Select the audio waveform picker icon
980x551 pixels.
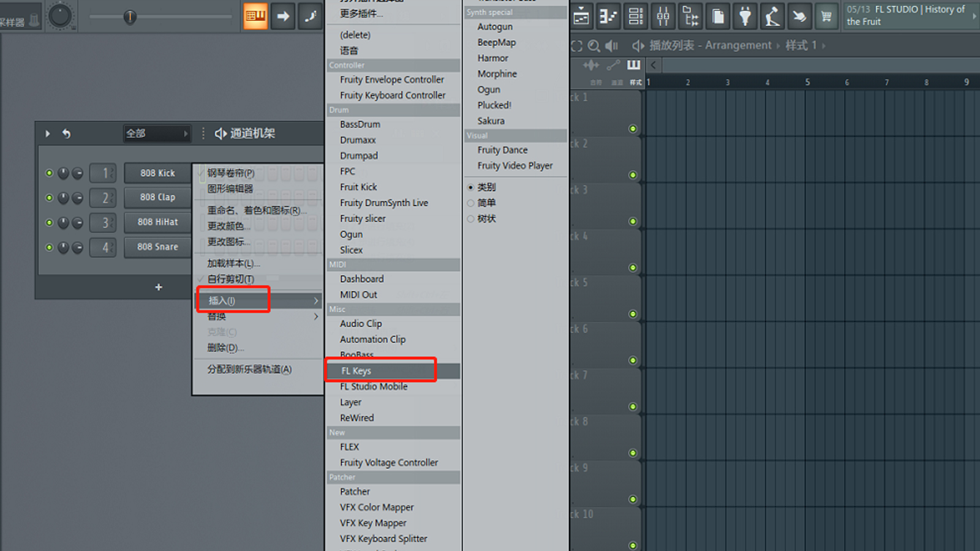tap(591, 65)
